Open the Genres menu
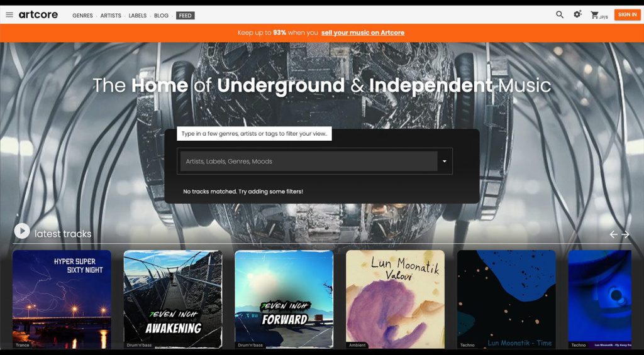Image resolution: width=644 pixels, height=355 pixels. coord(82,16)
